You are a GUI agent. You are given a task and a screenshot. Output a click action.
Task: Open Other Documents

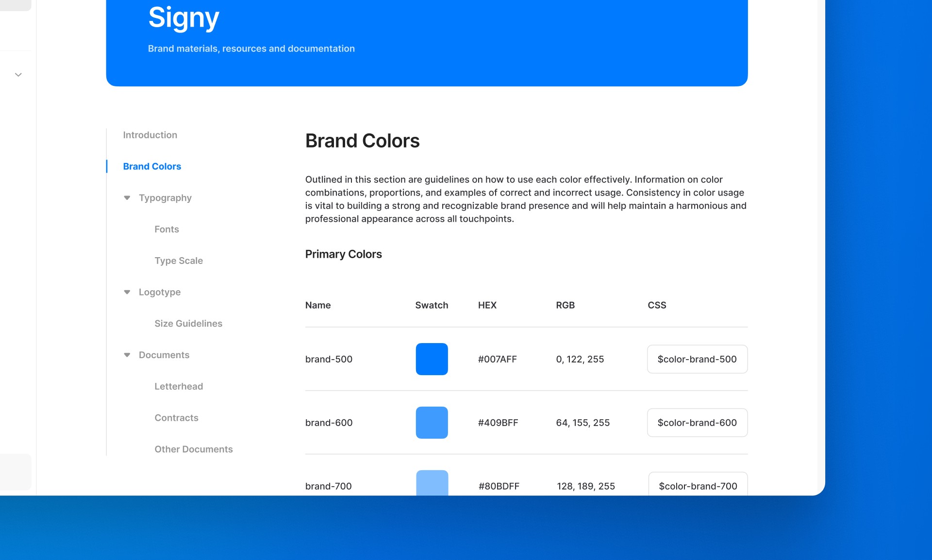(x=194, y=449)
